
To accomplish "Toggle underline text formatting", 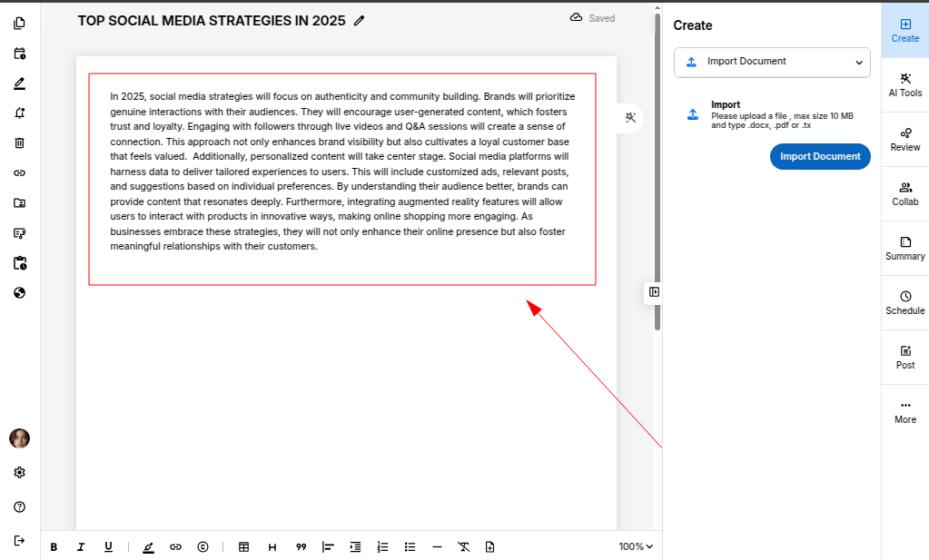I will [108, 547].
